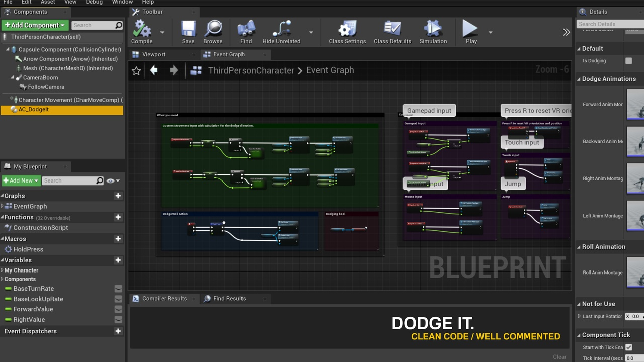644x362 pixels.
Task: Focus the Components search field
Action: pyautogui.click(x=97, y=25)
